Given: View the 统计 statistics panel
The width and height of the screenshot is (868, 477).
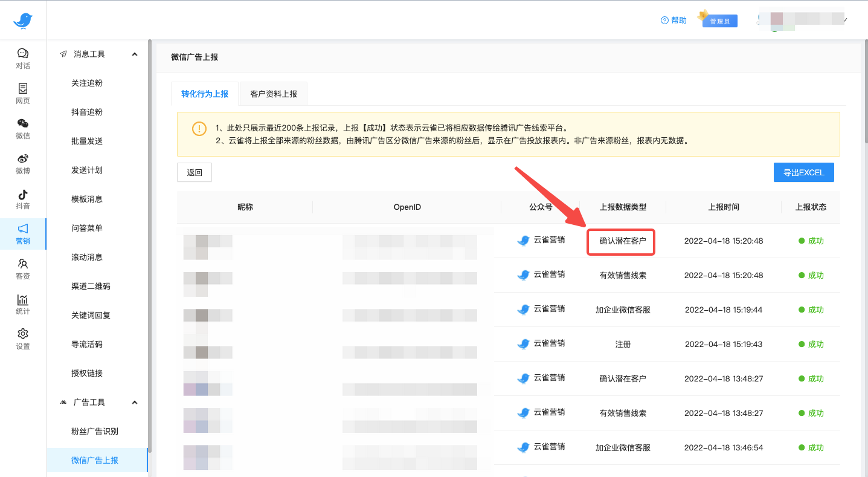Looking at the screenshot, I should tap(22, 303).
